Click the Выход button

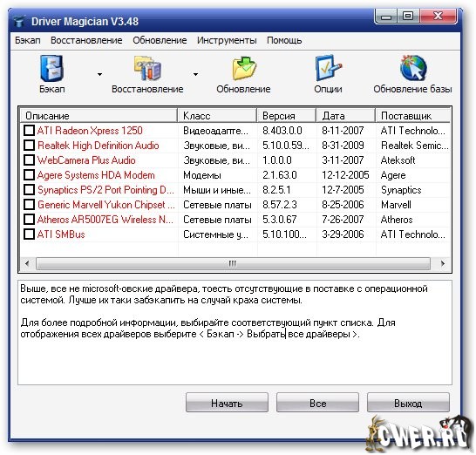408,403
